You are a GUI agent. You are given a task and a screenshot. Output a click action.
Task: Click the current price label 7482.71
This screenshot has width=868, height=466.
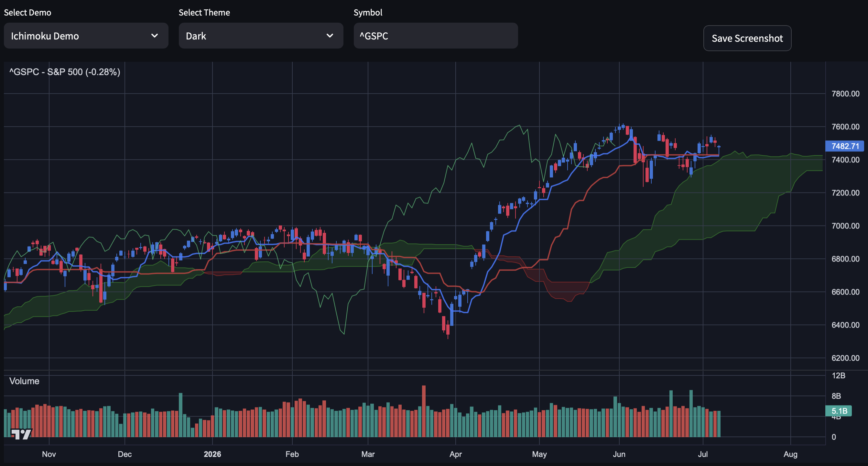pyautogui.click(x=845, y=146)
